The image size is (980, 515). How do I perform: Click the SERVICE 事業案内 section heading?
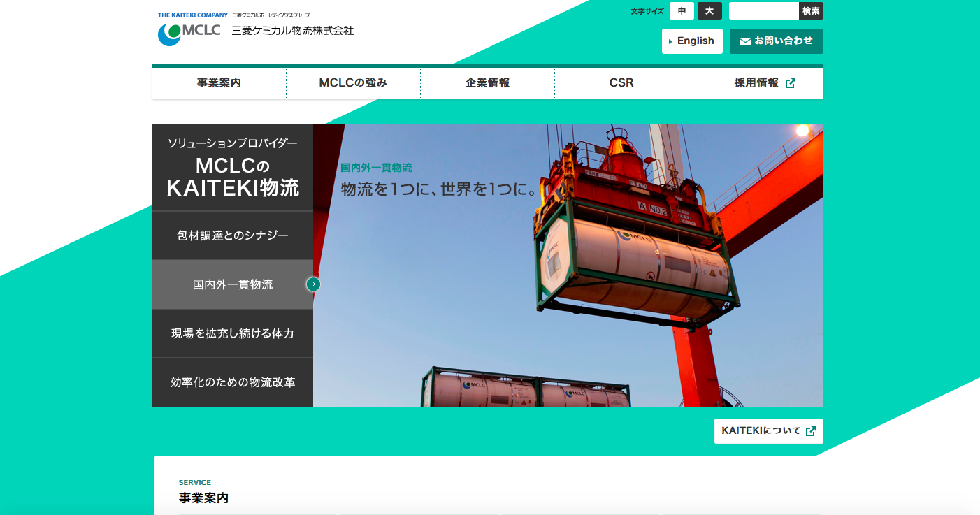203,492
